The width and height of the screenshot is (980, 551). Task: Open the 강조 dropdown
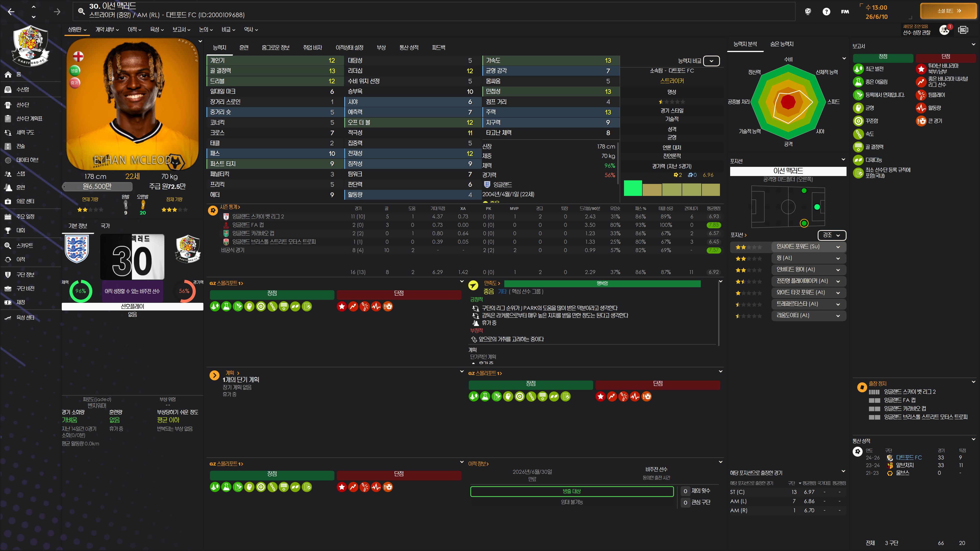tap(832, 235)
